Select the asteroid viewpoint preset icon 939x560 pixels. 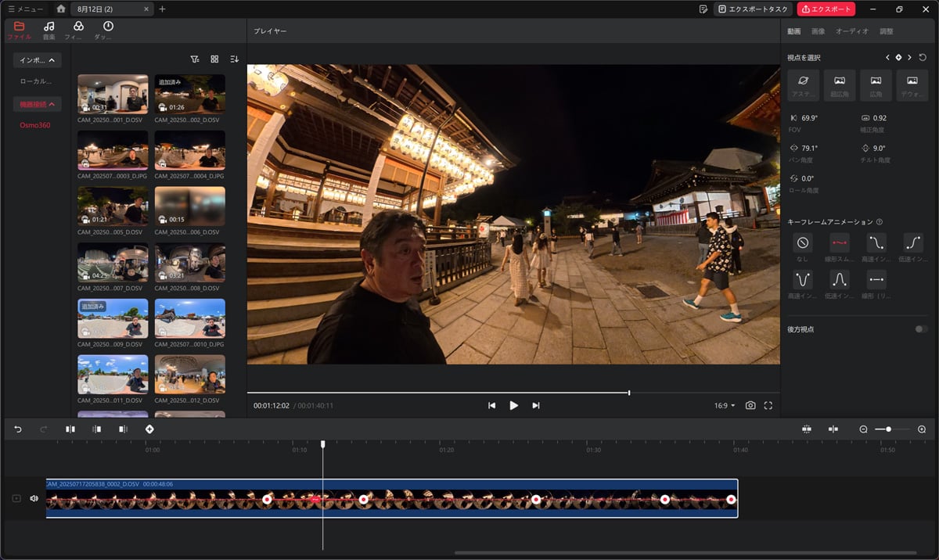pos(803,81)
